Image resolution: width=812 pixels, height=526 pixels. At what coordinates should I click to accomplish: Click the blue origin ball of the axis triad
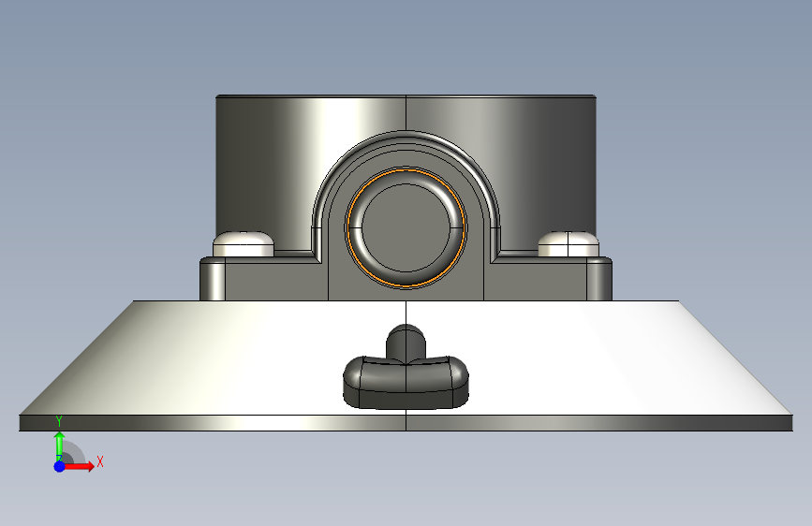click(59, 466)
